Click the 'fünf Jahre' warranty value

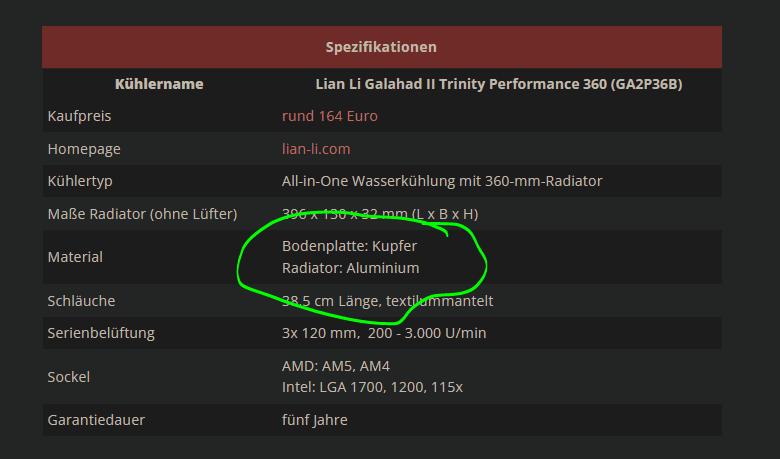(314, 420)
